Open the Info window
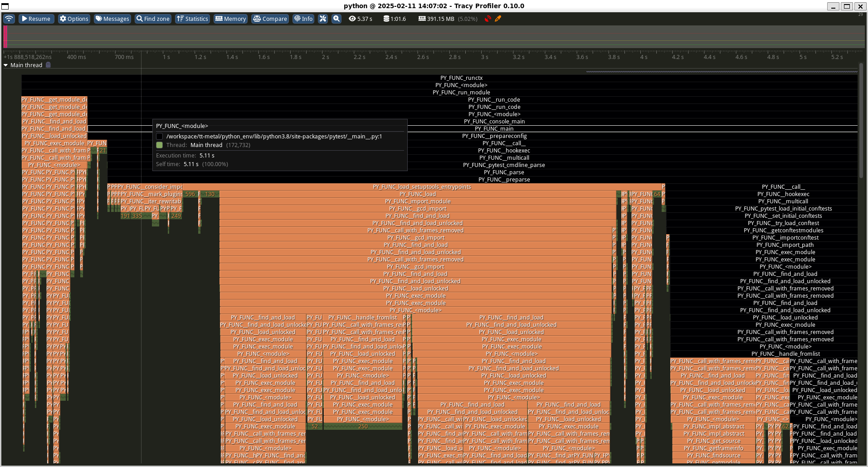The image size is (868, 467). [303, 19]
